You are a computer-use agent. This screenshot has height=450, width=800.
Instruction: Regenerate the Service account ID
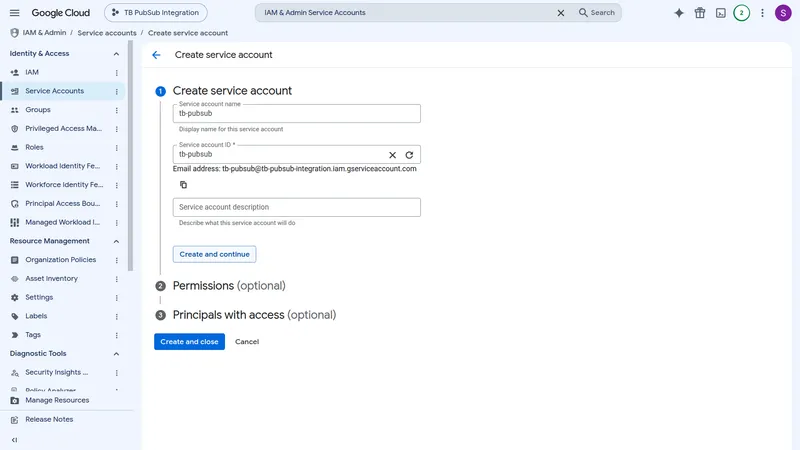coord(409,155)
